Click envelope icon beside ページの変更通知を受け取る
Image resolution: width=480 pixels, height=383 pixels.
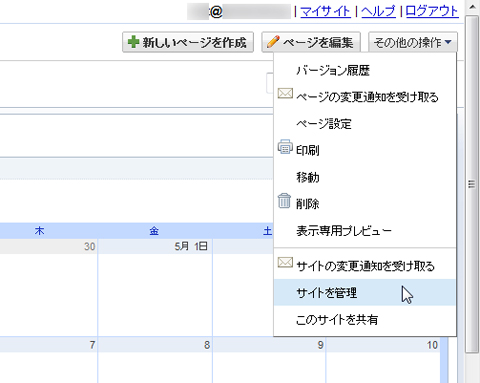click(x=285, y=94)
